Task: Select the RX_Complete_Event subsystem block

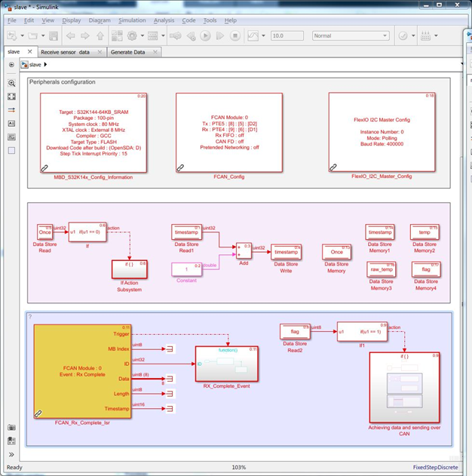Action: coord(227,364)
